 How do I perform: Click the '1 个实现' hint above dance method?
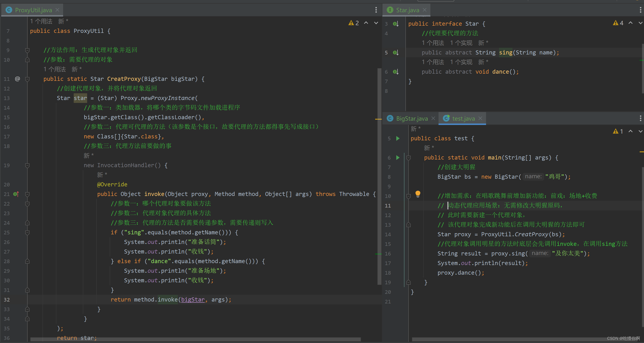(x=461, y=62)
